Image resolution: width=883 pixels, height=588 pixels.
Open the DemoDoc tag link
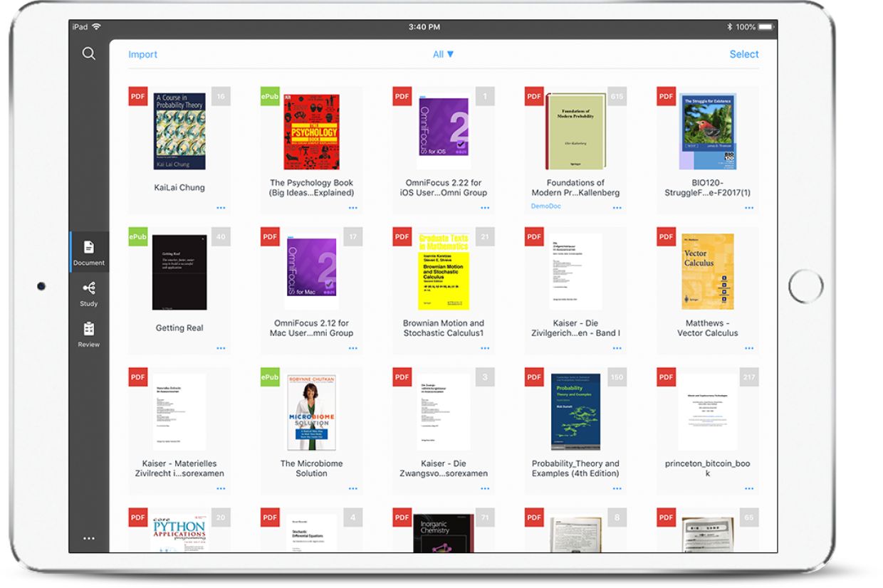(x=546, y=206)
